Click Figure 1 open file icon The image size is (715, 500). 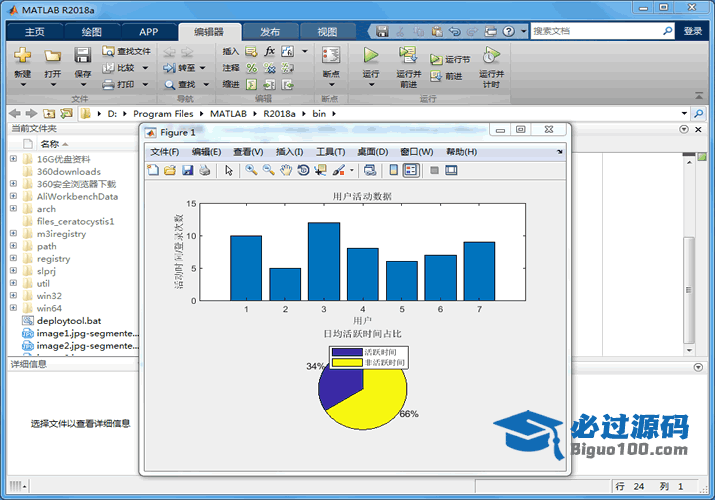click(x=170, y=170)
